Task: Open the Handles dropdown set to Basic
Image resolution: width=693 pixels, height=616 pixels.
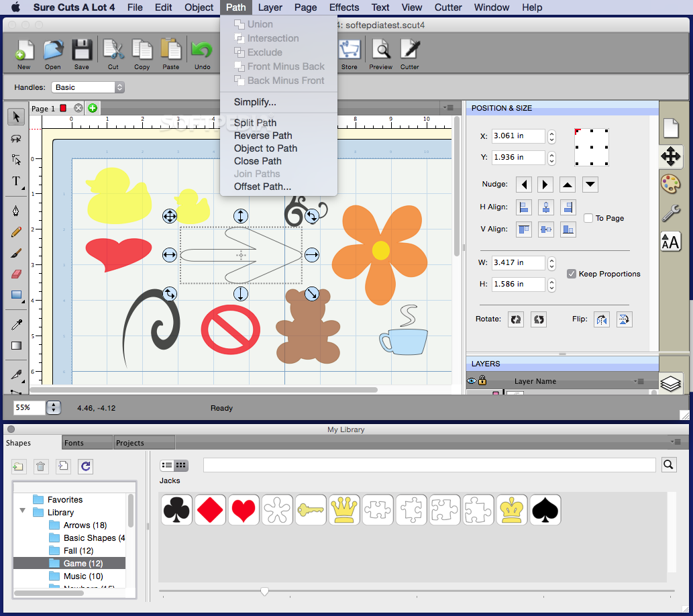Action: [88, 87]
